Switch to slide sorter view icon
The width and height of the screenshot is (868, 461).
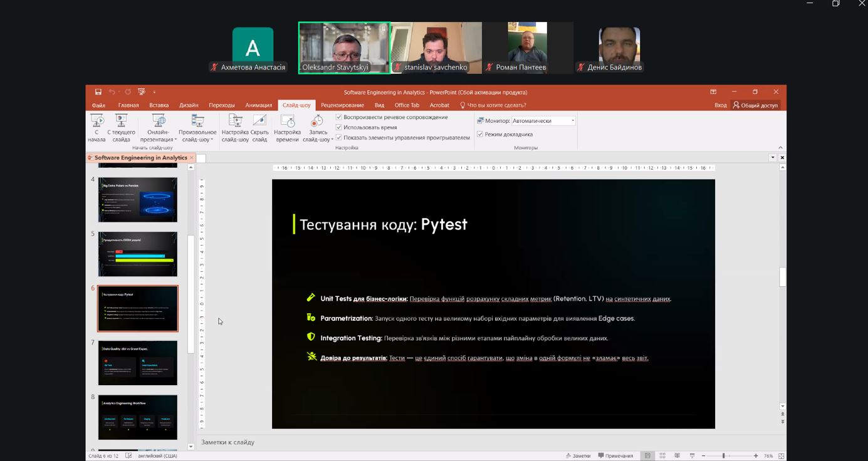click(662, 456)
